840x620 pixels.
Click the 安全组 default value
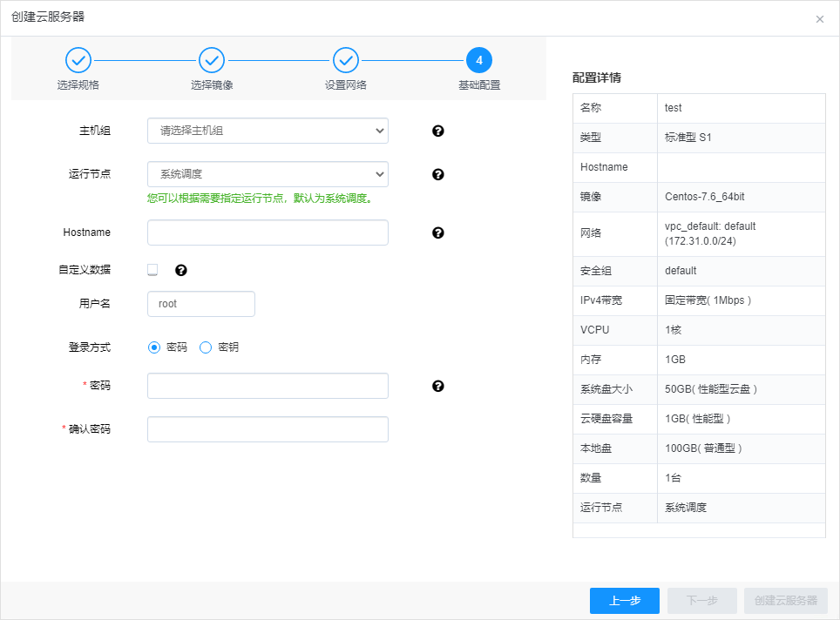(x=681, y=271)
